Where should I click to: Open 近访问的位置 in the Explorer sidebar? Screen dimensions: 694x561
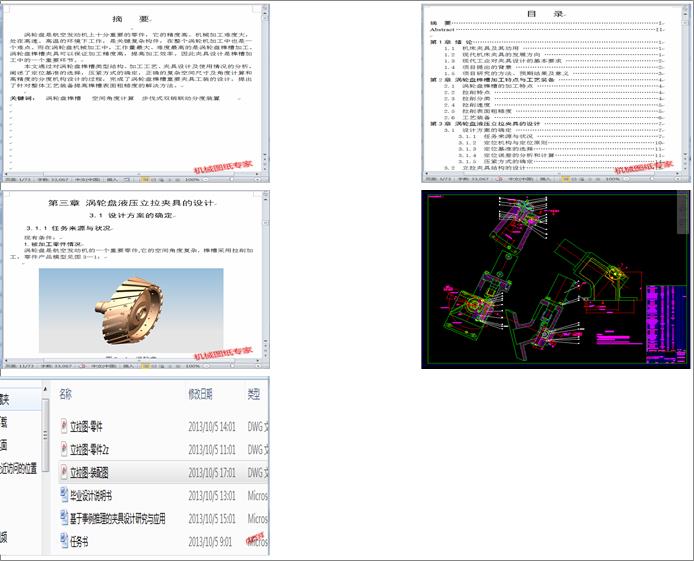19,468
